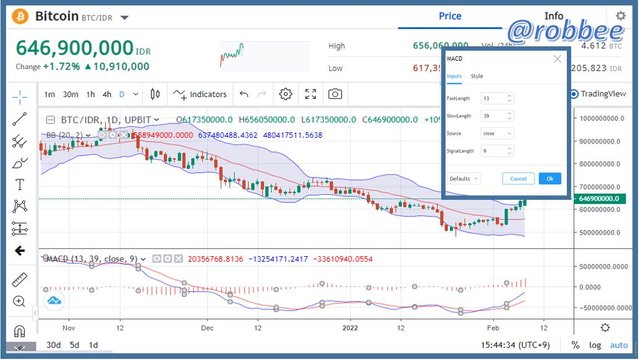Hide the Bollinger Bands indicator via eye icon
Screen dimensions: 640x360
point(102,135)
